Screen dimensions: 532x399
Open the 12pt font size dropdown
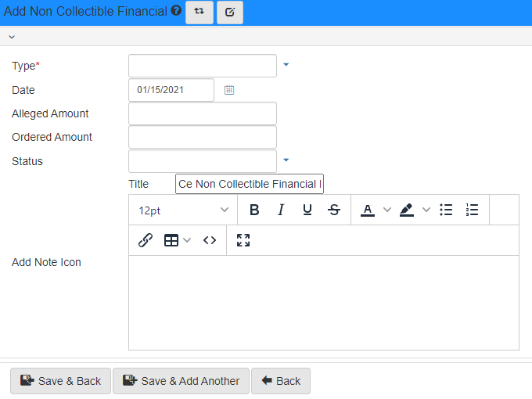pos(183,210)
